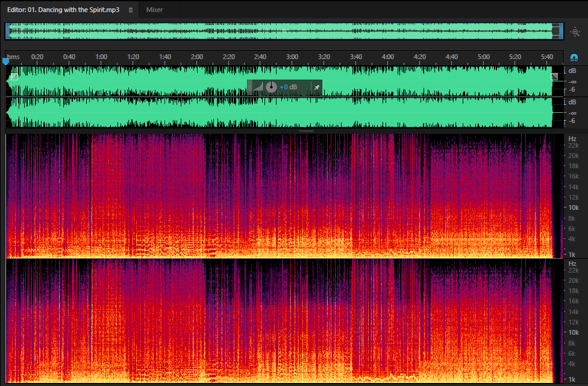The height and width of the screenshot is (386, 588).
Task: Adjust the amplitude gain knob on HUD
Action: tap(271, 87)
